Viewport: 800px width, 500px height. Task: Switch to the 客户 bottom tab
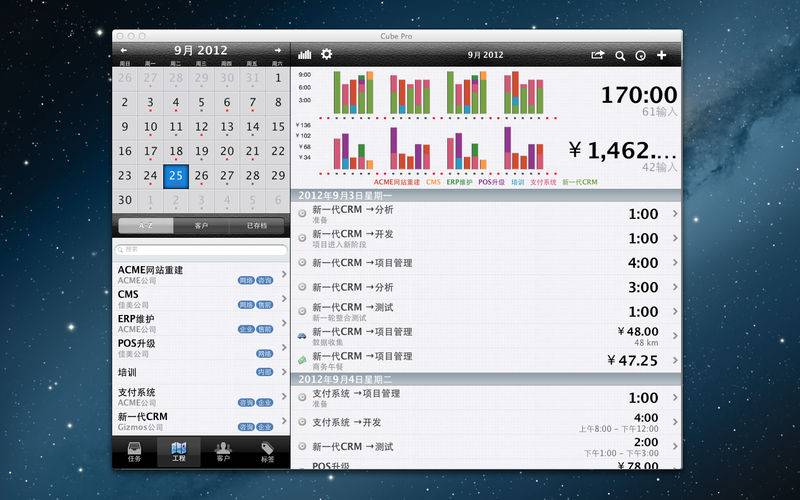[x=223, y=452]
